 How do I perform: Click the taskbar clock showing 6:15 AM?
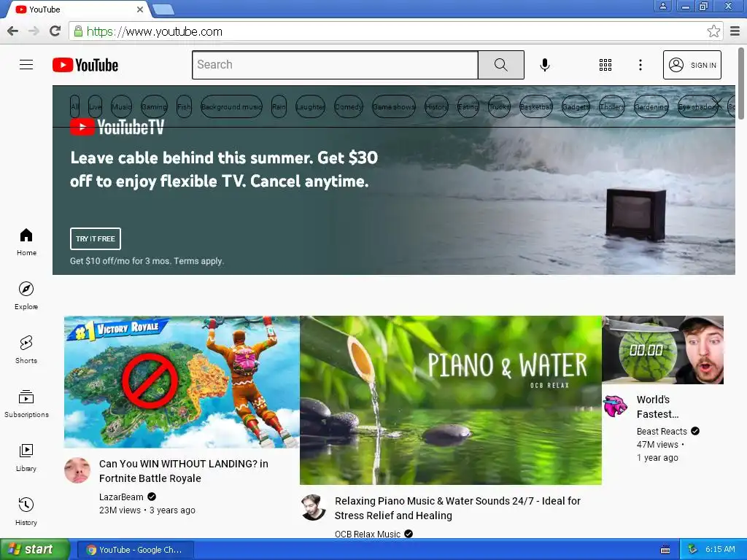pyautogui.click(x=720, y=549)
